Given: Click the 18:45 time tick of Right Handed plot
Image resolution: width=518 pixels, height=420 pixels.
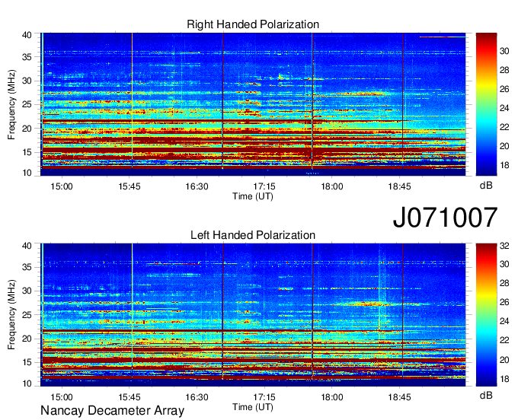Looking at the screenshot, I should point(399,186).
